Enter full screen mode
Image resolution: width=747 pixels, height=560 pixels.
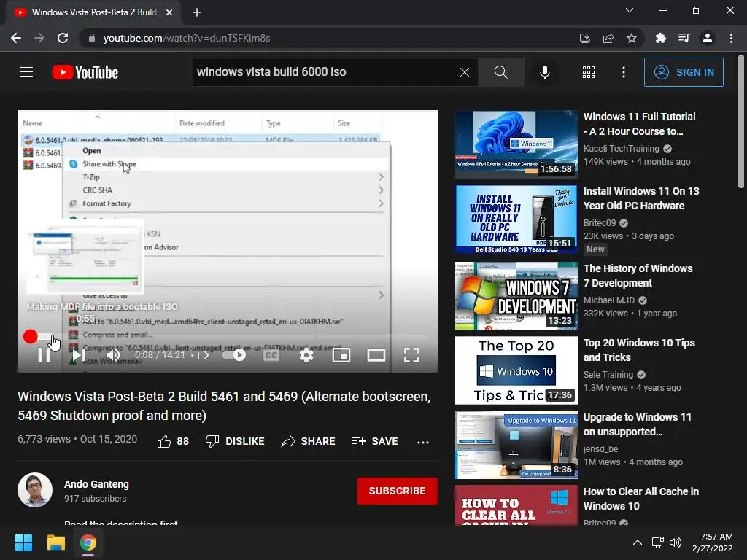(x=411, y=355)
